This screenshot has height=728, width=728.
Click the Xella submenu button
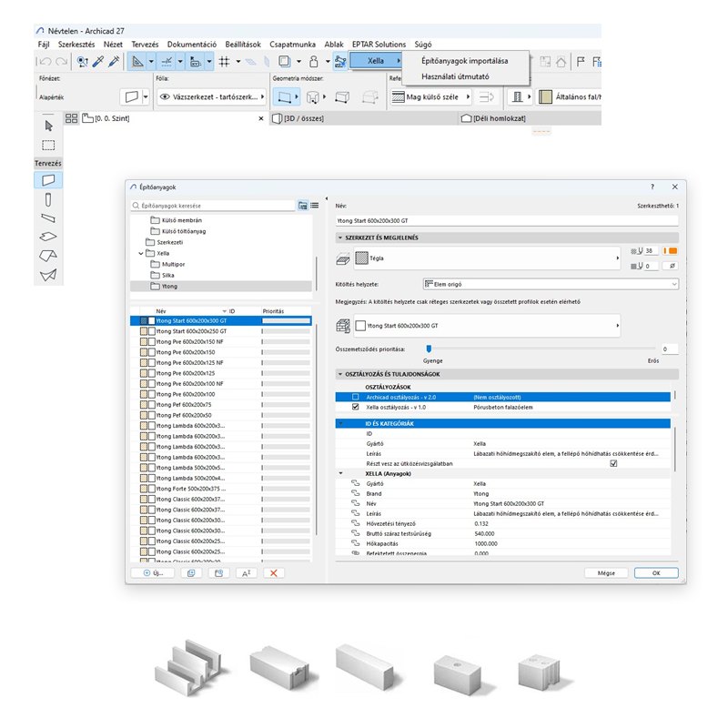pos(376,61)
